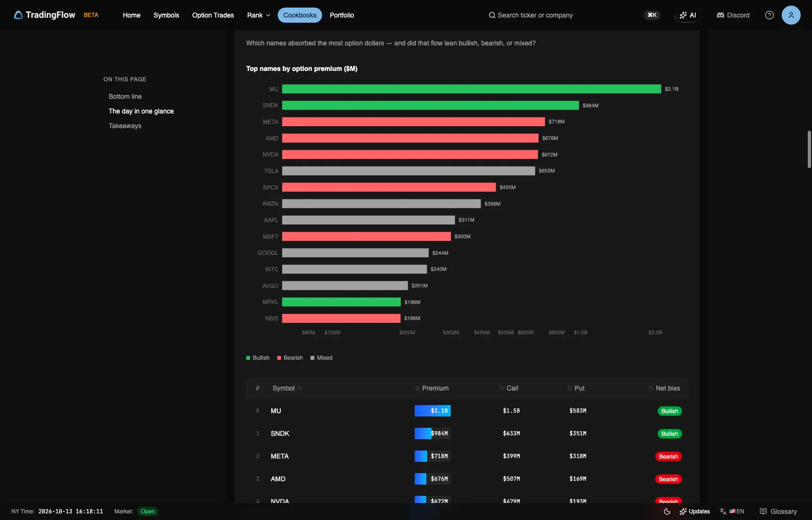Click the TSLA gray chart bar
The width and height of the screenshot is (812, 520).
(x=409, y=171)
